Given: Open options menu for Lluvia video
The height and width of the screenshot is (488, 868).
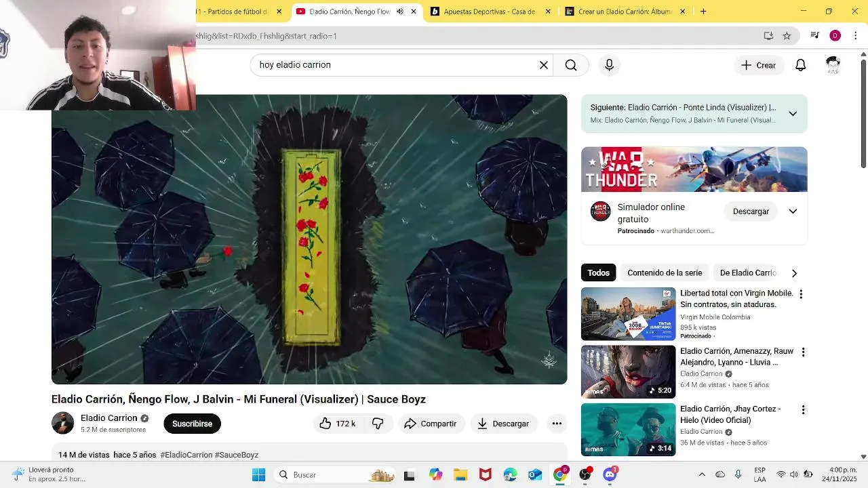Looking at the screenshot, I should tap(803, 352).
